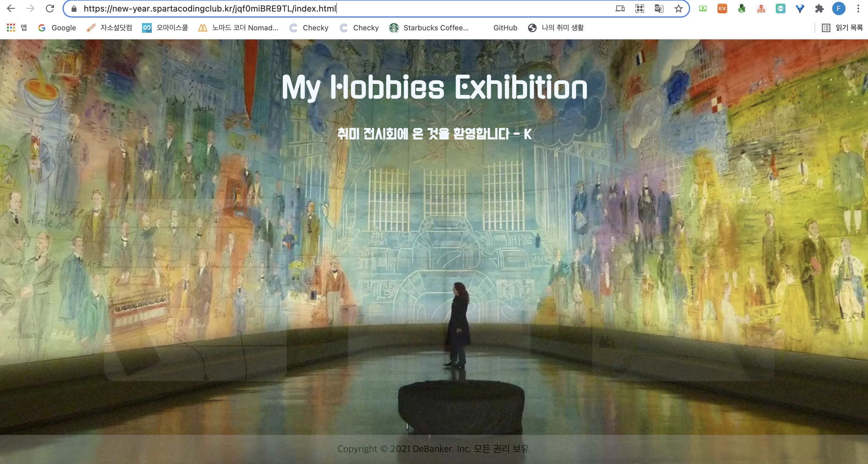Screen dimensions: 868x464
Task: Open the 노마드 코더 Nomad bookmark
Action: point(239,28)
